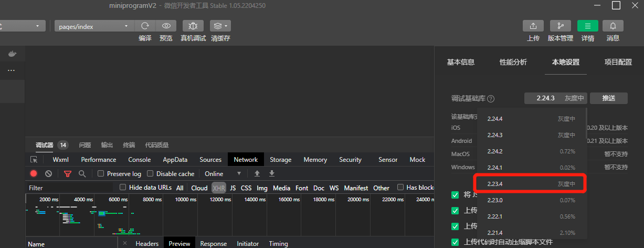The width and height of the screenshot is (644, 248).
Task: Switch to the Timing request tab
Action: (278, 244)
